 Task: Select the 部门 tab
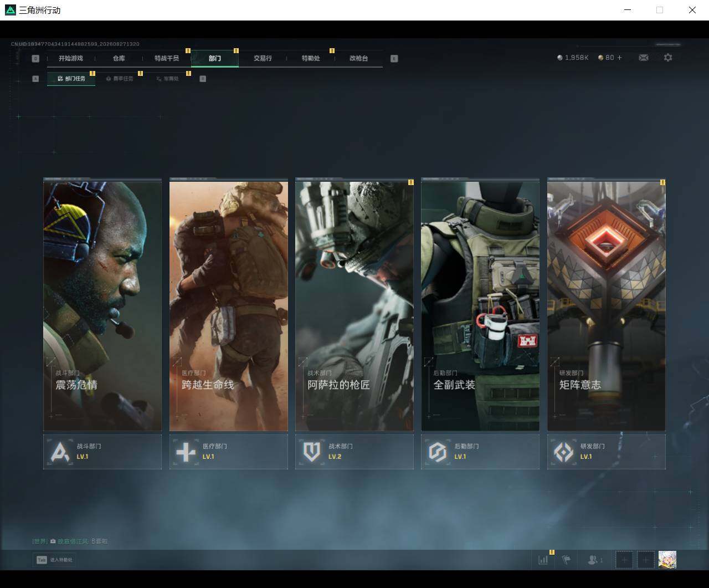pyautogui.click(x=215, y=58)
